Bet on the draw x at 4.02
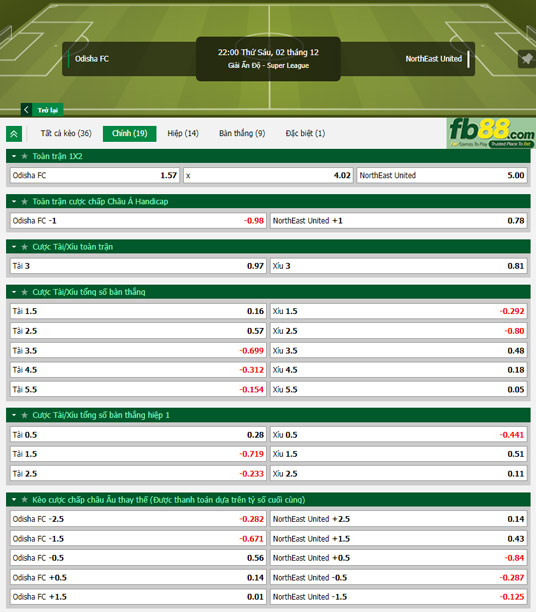This screenshot has width=536, height=612. click(268, 175)
